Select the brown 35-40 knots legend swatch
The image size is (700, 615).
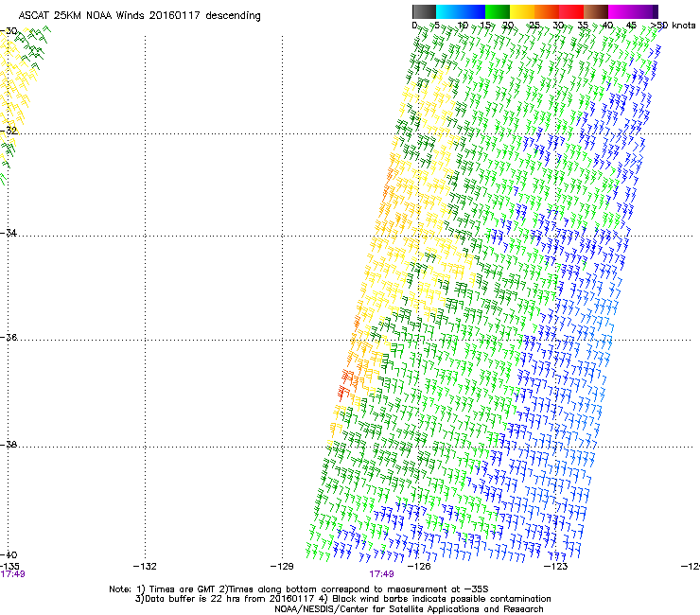(596, 11)
